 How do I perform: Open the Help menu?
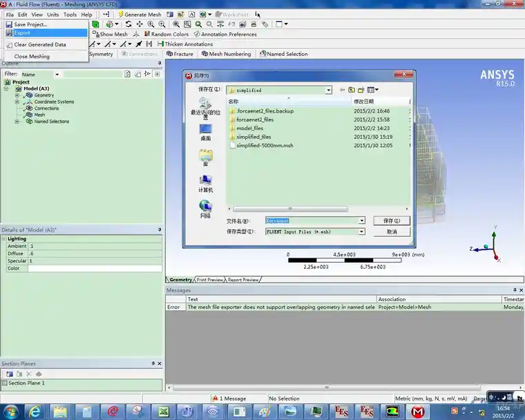click(86, 15)
